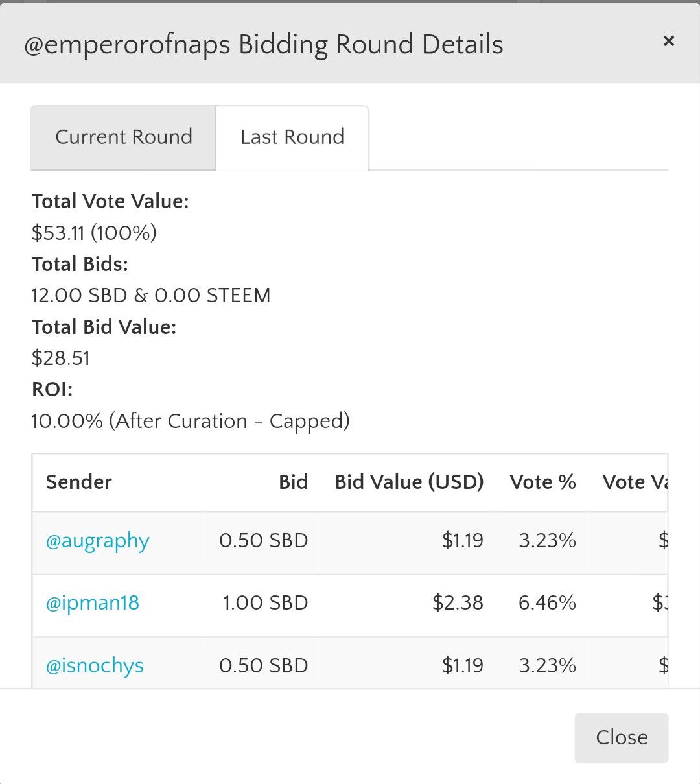
Task: Click the Vote % column header
Action: click(x=542, y=482)
